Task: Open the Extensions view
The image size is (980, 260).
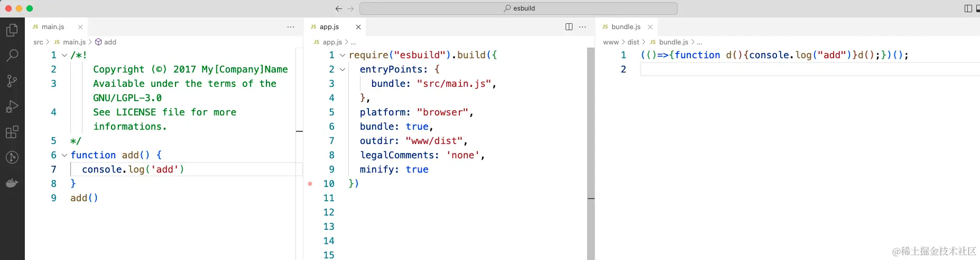Action: (12, 132)
